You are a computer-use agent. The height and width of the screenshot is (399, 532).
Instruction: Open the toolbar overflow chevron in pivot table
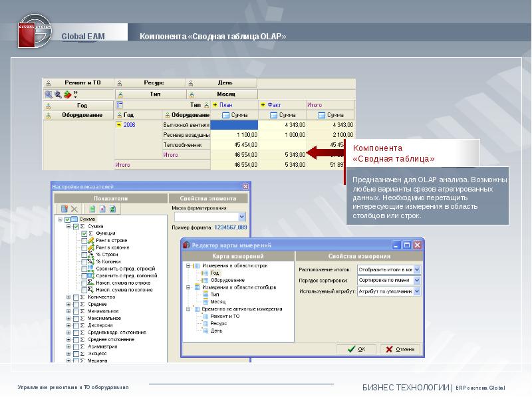click(x=76, y=94)
